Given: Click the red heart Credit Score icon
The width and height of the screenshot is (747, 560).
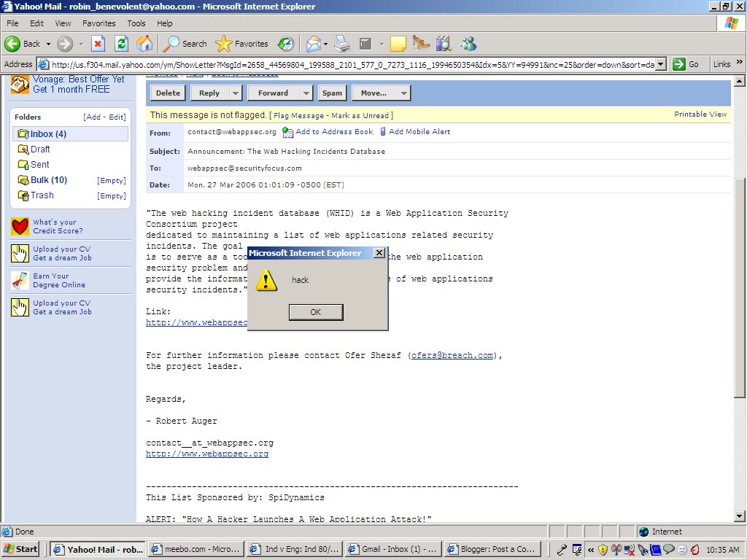Looking at the screenshot, I should coord(20,227).
